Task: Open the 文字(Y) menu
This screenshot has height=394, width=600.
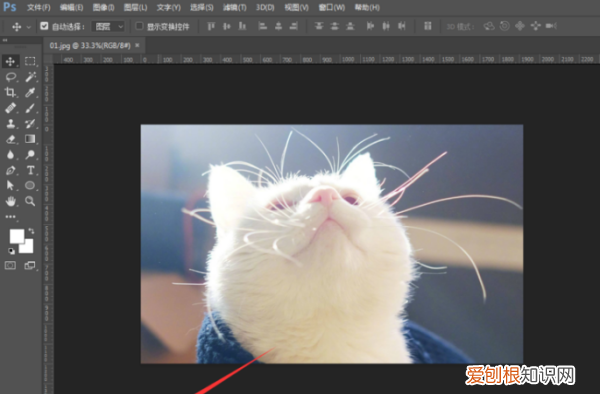Action: 168,7
